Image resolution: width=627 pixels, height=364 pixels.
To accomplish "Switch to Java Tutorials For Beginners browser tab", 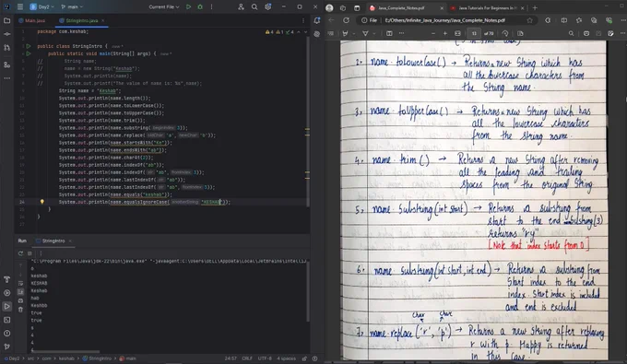I will pyautogui.click(x=487, y=8).
